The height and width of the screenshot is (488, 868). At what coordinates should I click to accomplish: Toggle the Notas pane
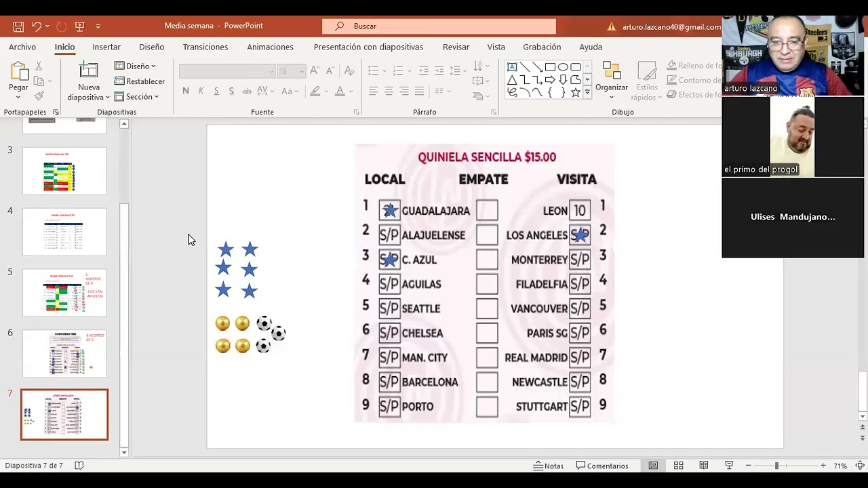click(549, 466)
